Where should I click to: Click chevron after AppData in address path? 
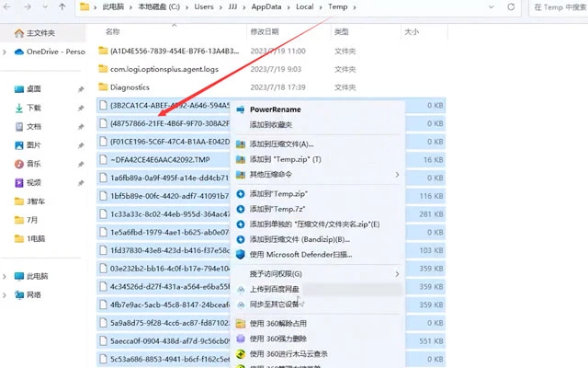[288, 7]
